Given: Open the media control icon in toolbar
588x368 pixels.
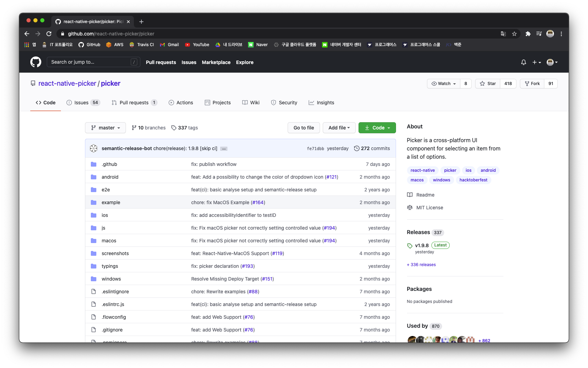Looking at the screenshot, I should [x=539, y=34].
